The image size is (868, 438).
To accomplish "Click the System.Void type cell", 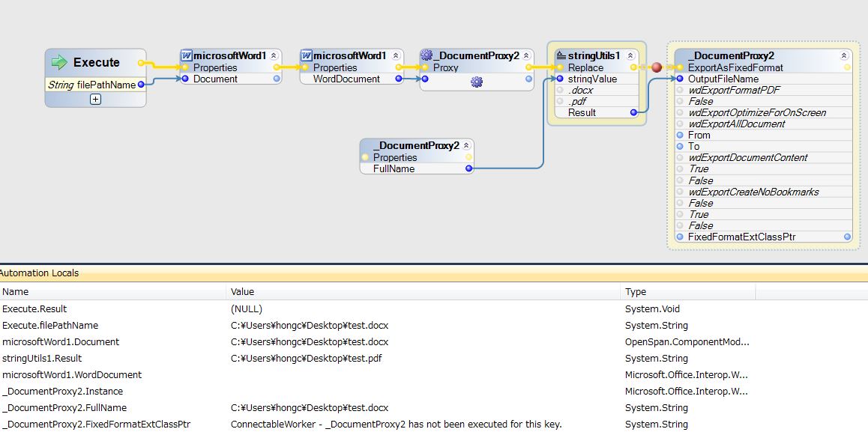I will click(652, 308).
